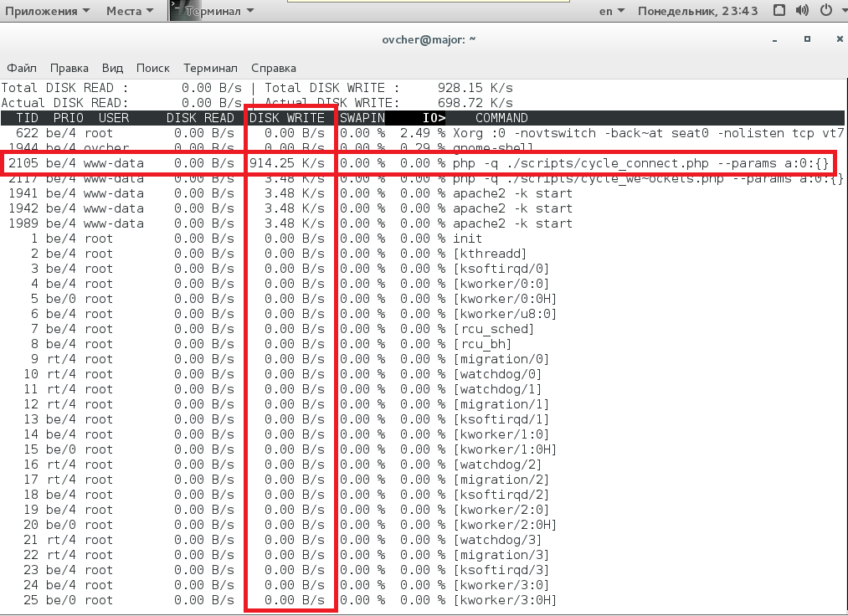Open the Правка menu
This screenshot has height=616, width=848.
click(x=69, y=68)
